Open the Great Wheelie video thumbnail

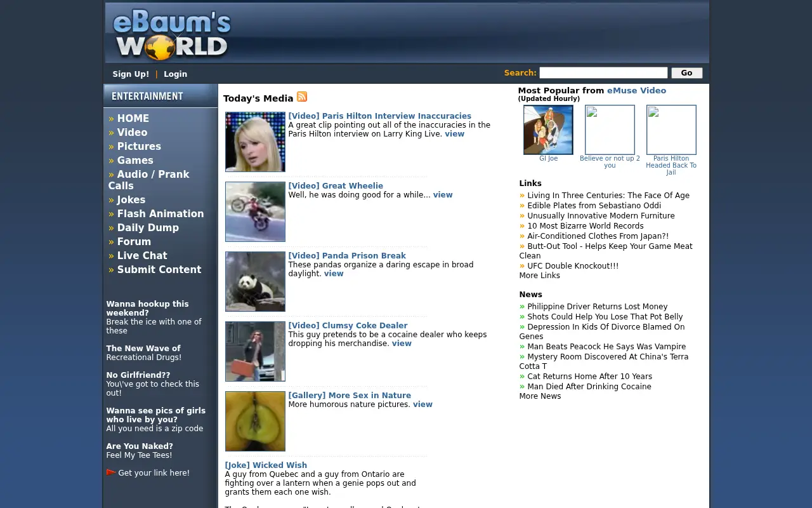(255, 211)
